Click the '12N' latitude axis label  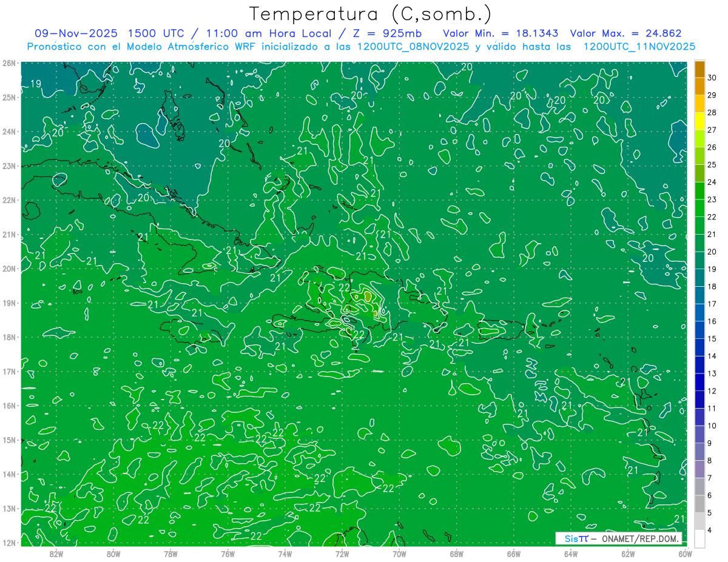click(9, 543)
